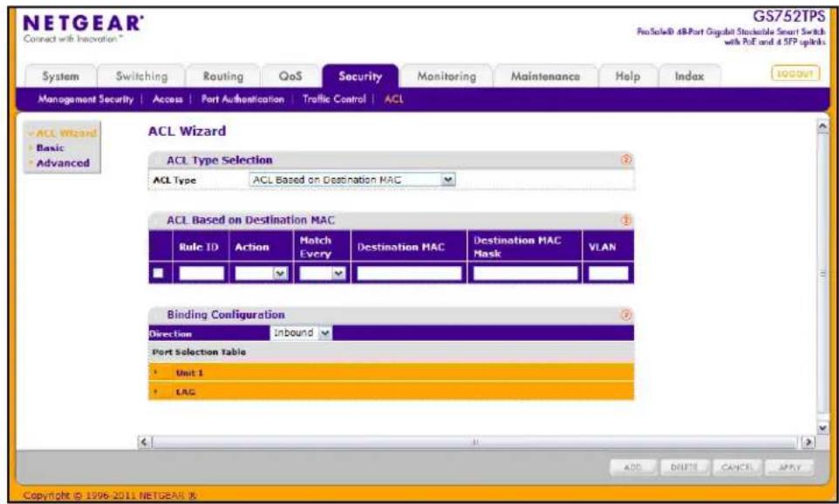
Task: Click the vertical scrollbar down arrow
Action: pos(823,427)
